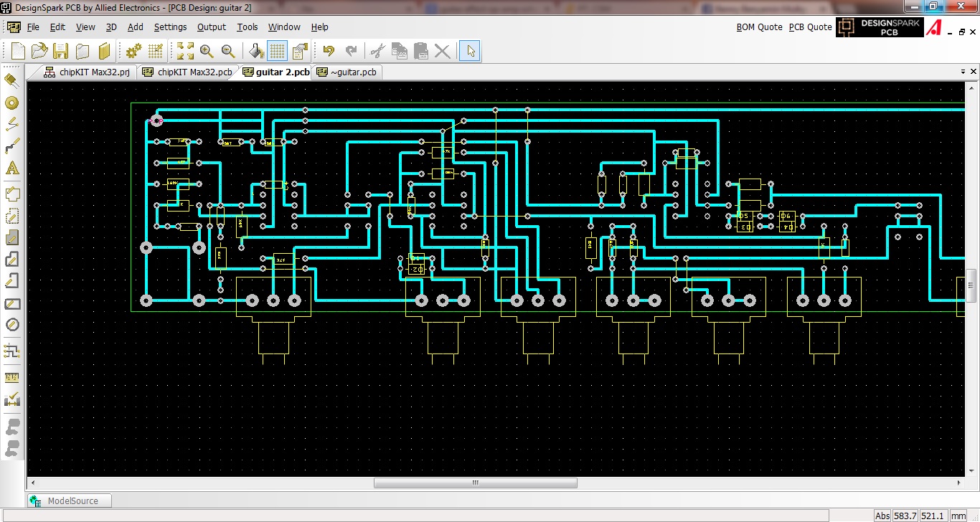Viewport: 980px width, 522px height.
Task: Click the Zoom to fit all arrows icon
Action: click(x=185, y=51)
